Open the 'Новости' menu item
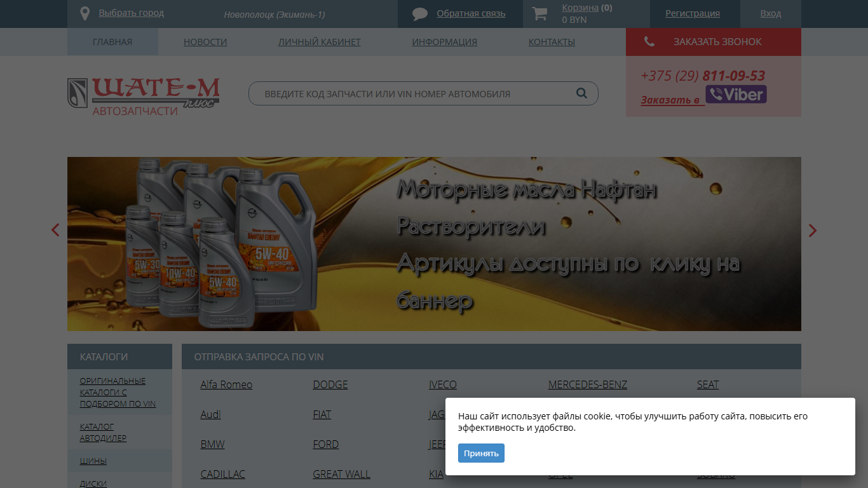Screen dimensions: 868x488 [205, 42]
